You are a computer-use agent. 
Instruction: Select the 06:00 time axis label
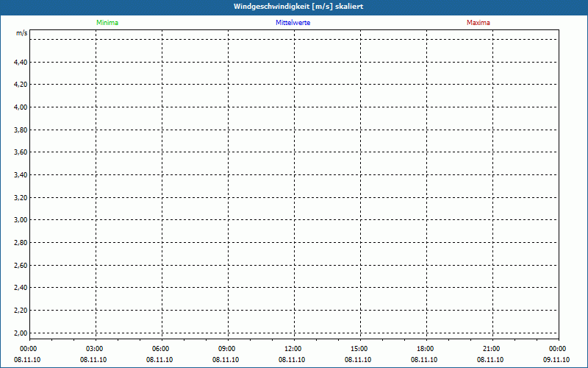point(160,349)
